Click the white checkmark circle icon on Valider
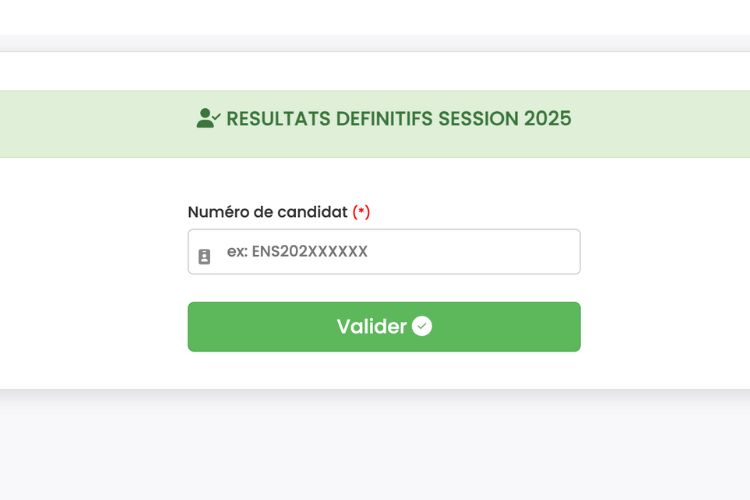Viewport: 750px width, 500px height. click(422, 326)
